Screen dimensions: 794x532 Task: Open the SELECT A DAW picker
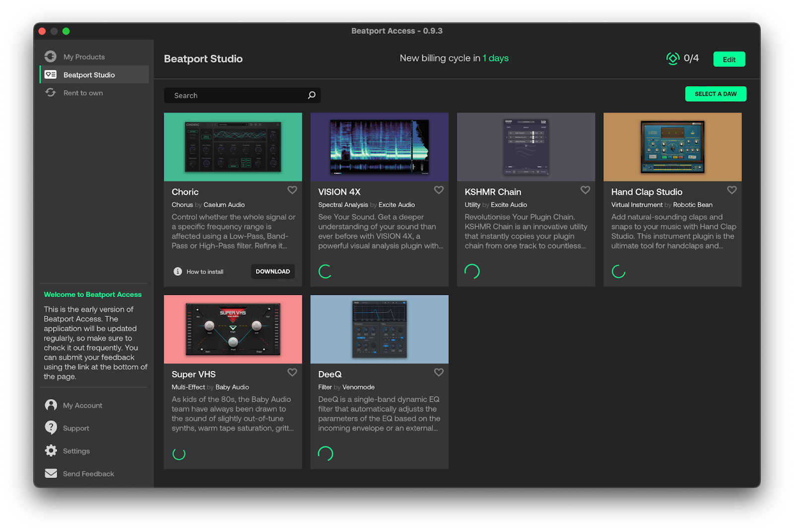click(x=716, y=94)
